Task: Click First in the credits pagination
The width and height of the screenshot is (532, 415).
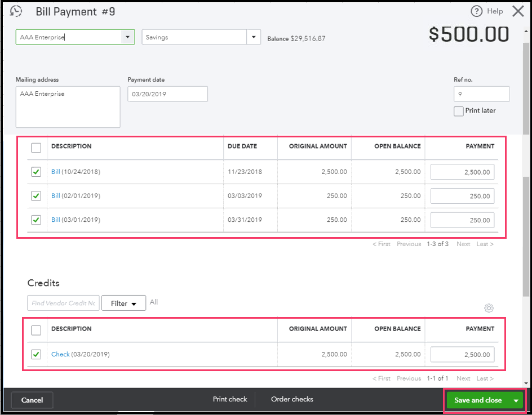Action: [x=382, y=378]
